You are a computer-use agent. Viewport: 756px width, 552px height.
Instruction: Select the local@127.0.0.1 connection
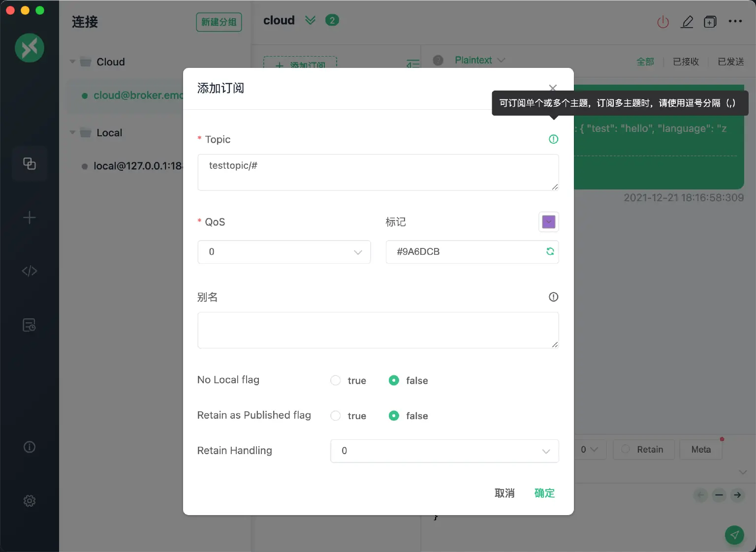point(126,166)
